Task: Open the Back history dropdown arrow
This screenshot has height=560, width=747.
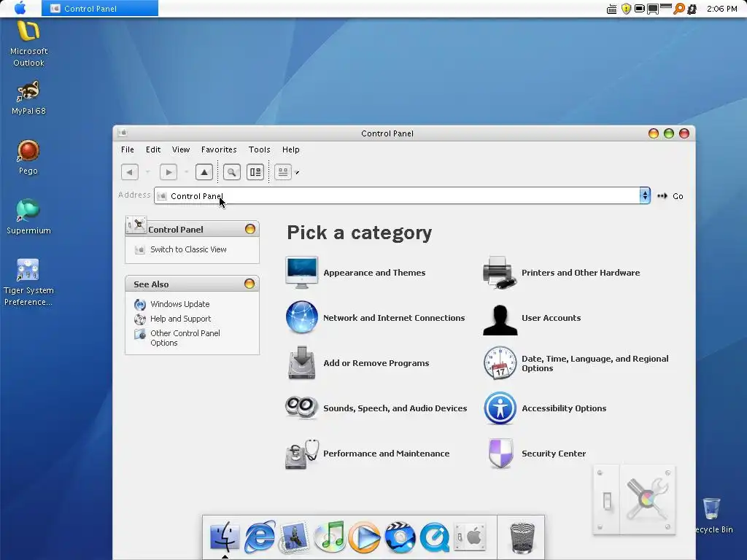Action: 147,172
